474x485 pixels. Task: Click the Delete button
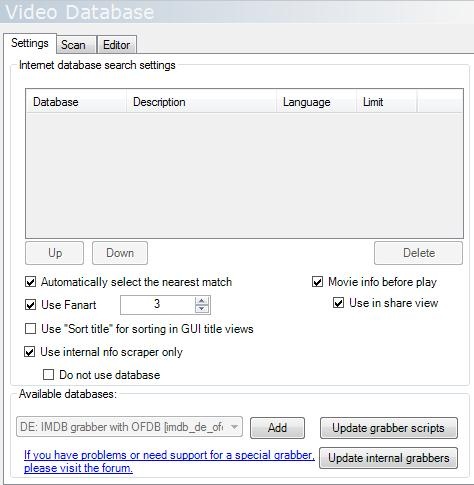[x=419, y=253]
